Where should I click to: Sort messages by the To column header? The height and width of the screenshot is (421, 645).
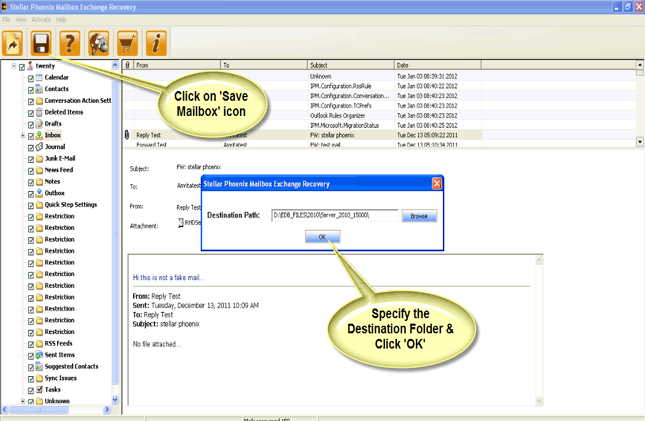[264, 65]
